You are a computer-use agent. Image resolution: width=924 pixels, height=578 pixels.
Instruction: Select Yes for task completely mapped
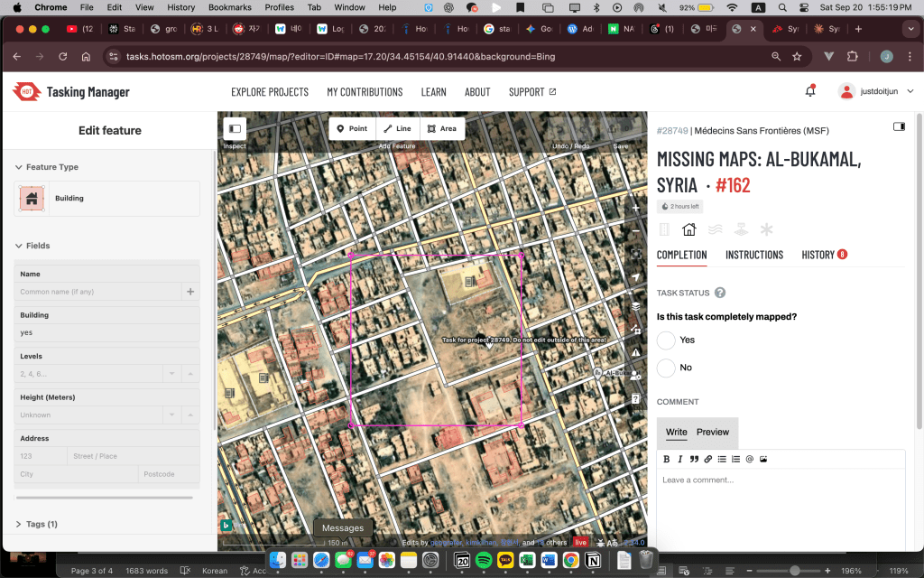point(666,340)
